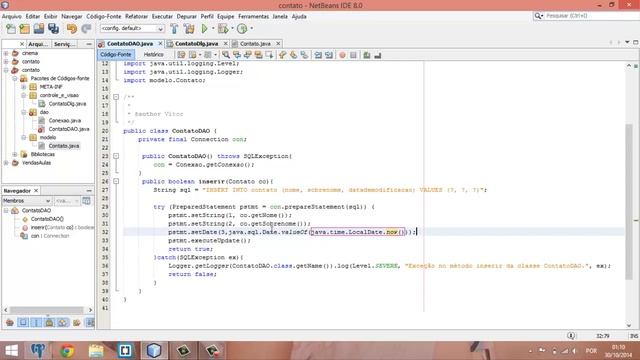Click the Shift Line Right icon

(x=329, y=55)
